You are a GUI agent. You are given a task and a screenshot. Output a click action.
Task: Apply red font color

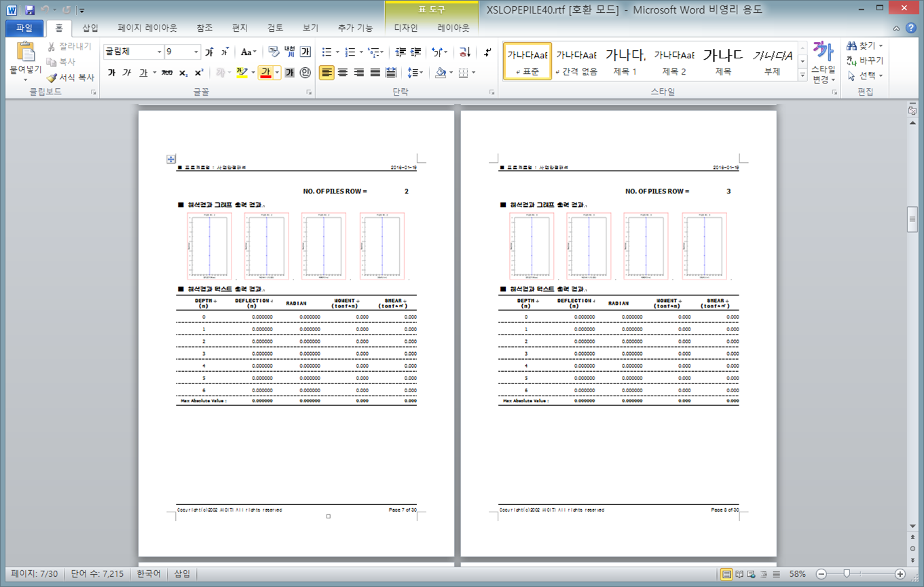[265, 73]
